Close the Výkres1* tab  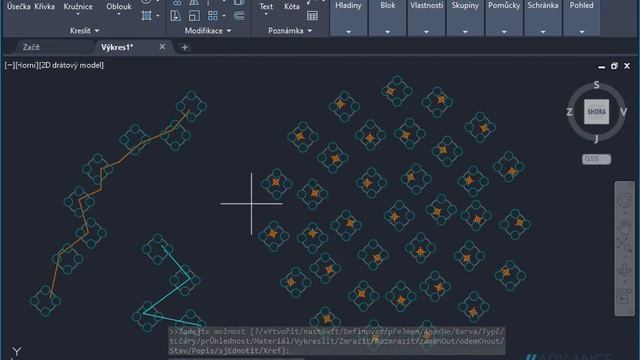tap(162, 47)
